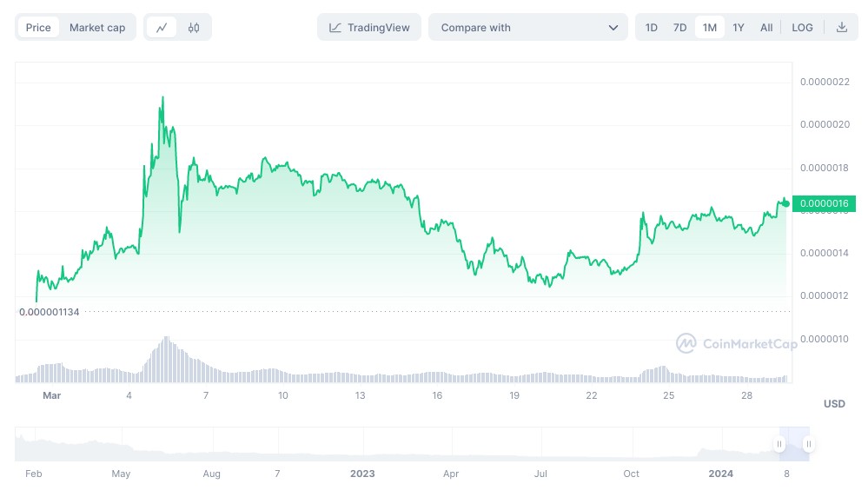The height and width of the screenshot is (497, 868).
Task: Select the 7D time range
Action: 679,28
